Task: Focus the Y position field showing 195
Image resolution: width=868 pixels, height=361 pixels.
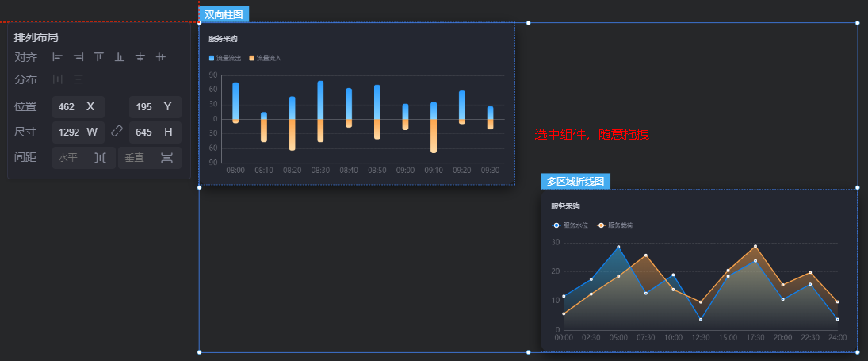Action: [155, 107]
